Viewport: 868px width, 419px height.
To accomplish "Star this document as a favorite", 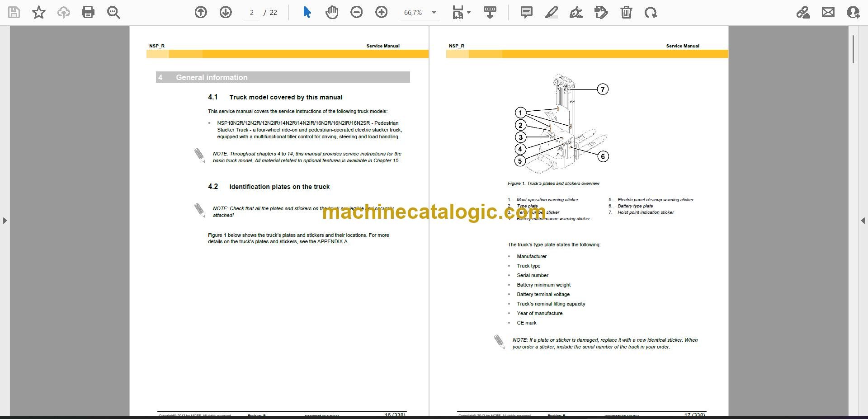I will point(39,12).
